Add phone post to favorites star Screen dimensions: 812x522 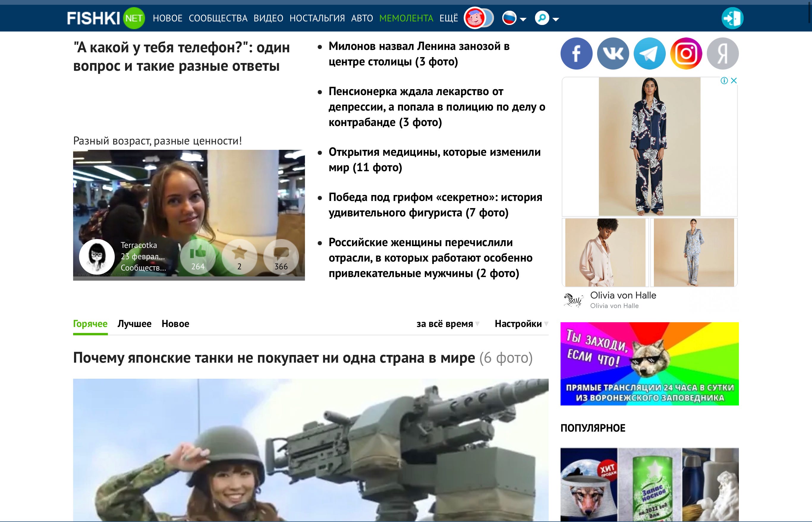239,257
